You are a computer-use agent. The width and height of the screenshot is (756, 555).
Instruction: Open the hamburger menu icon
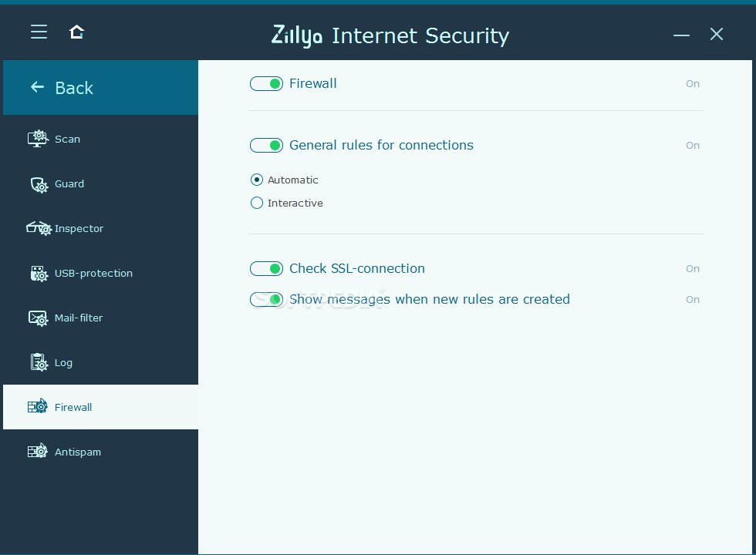click(x=39, y=32)
